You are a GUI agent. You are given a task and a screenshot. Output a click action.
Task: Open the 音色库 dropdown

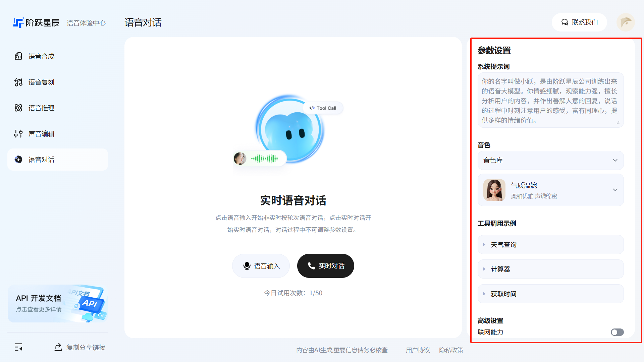point(550,161)
